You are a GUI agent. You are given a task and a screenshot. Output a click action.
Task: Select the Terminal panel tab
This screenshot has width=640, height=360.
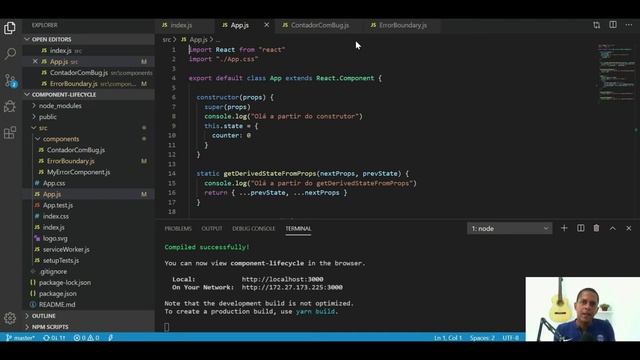point(298,229)
